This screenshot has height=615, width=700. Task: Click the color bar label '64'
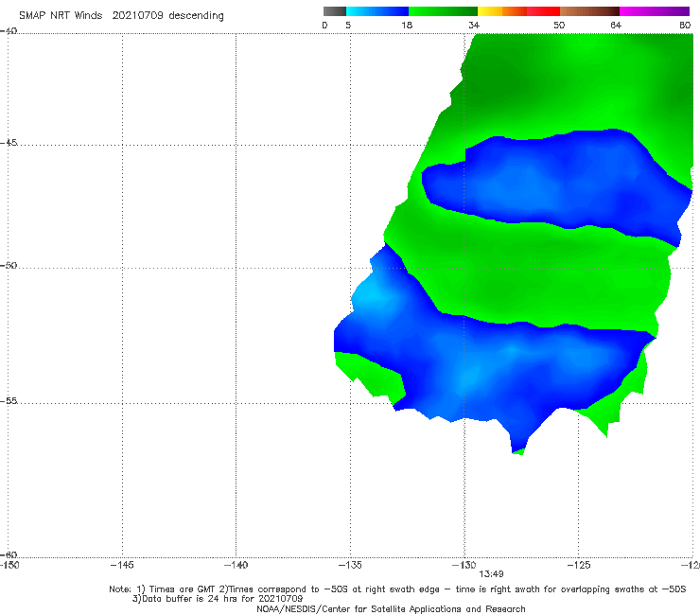pos(616,25)
